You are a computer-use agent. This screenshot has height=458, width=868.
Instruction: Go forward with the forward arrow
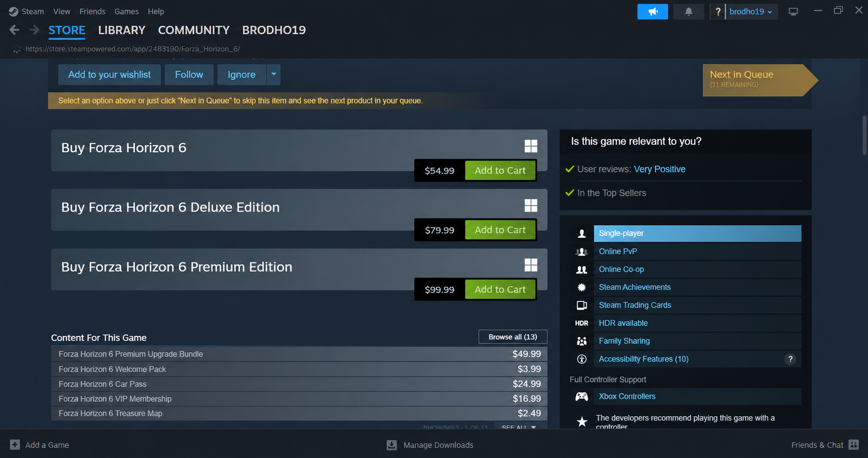[x=34, y=30]
